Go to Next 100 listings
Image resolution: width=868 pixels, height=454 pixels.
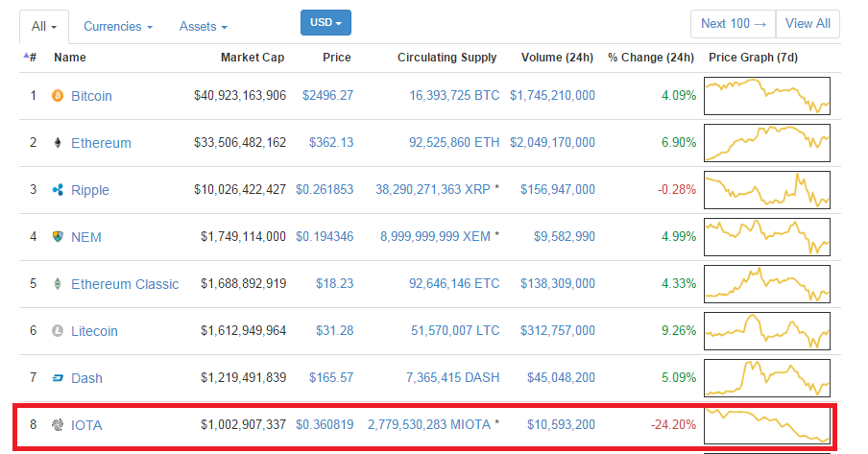tap(734, 24)
